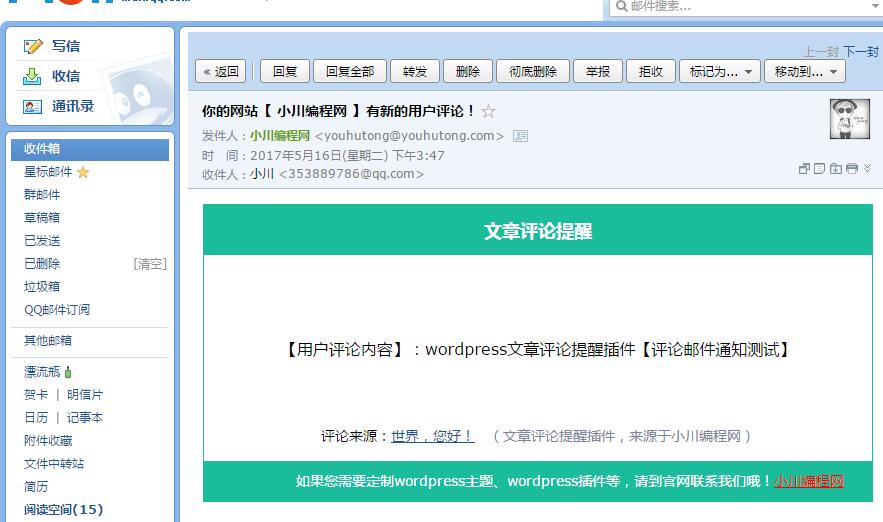Click the 删除 delete button
The image size is (883, 522).
[x=468, y=72]
